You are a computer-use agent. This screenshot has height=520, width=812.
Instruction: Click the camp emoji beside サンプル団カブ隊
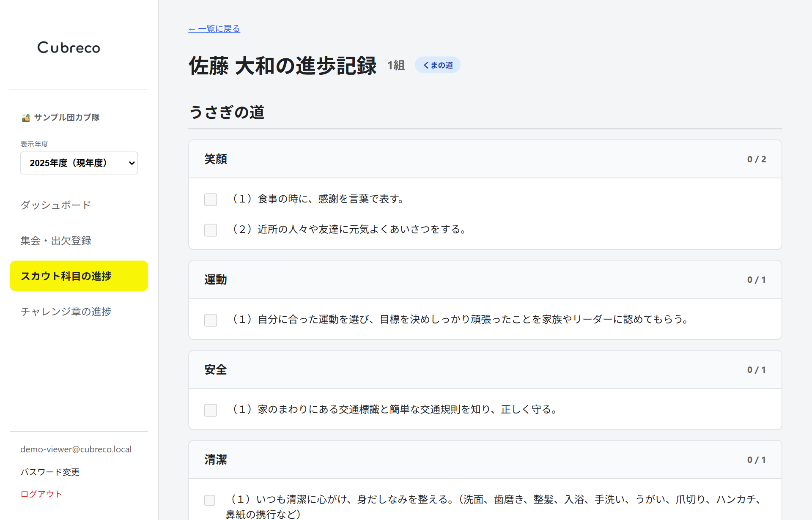pyautogui.click(x=26, y=118)
